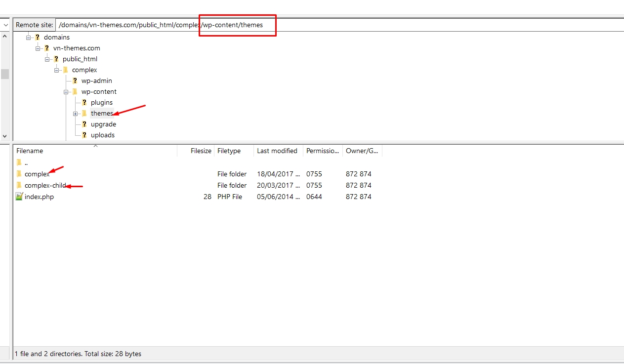Screen dimensions: 624x364
Task: Select the upgrade folder label in tree
Action: [x=103, y=124]
